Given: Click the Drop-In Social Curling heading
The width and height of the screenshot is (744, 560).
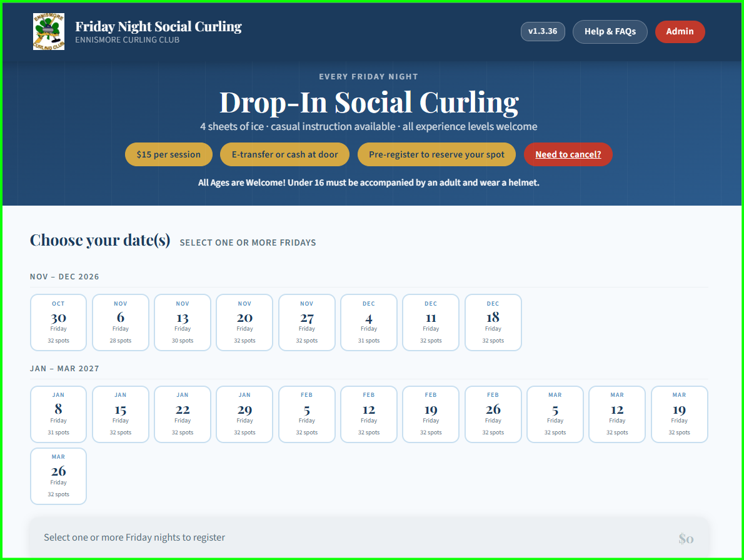Looking at the screenshot, I should pos(369,102).
